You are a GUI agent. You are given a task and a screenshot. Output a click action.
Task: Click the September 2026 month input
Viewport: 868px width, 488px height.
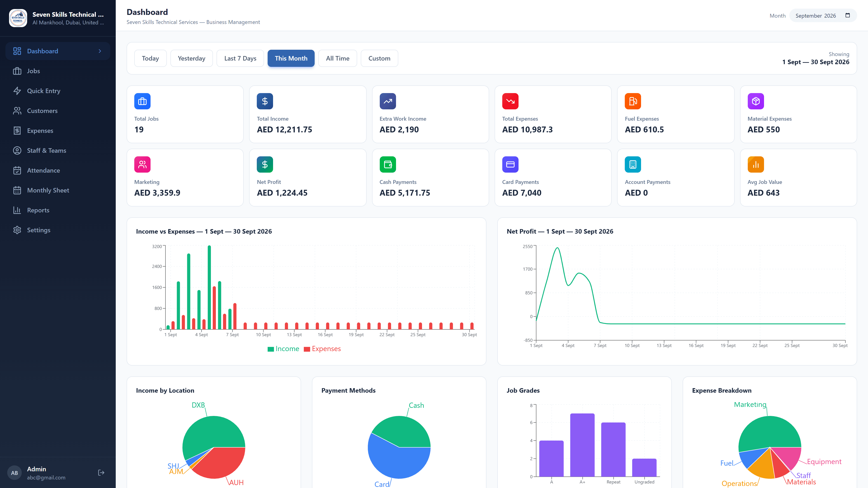coord(823,16)
